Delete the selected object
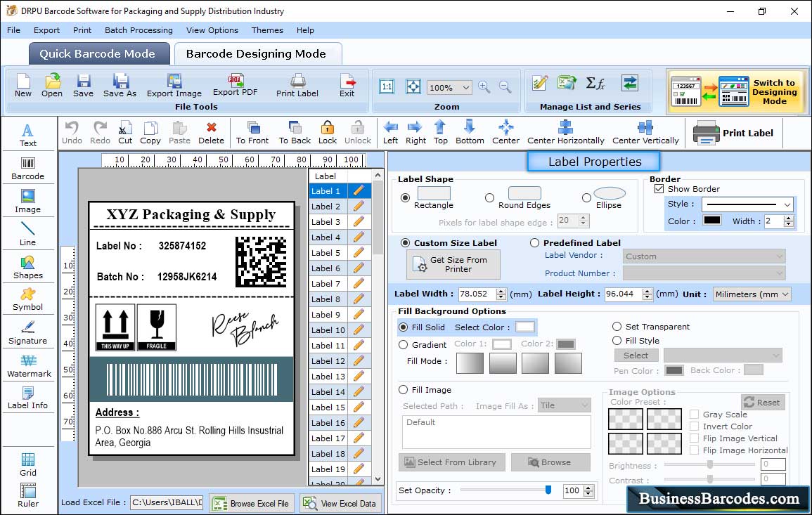Image resolution: width=812 pixels, height=515 pixels. click(212, 133)
